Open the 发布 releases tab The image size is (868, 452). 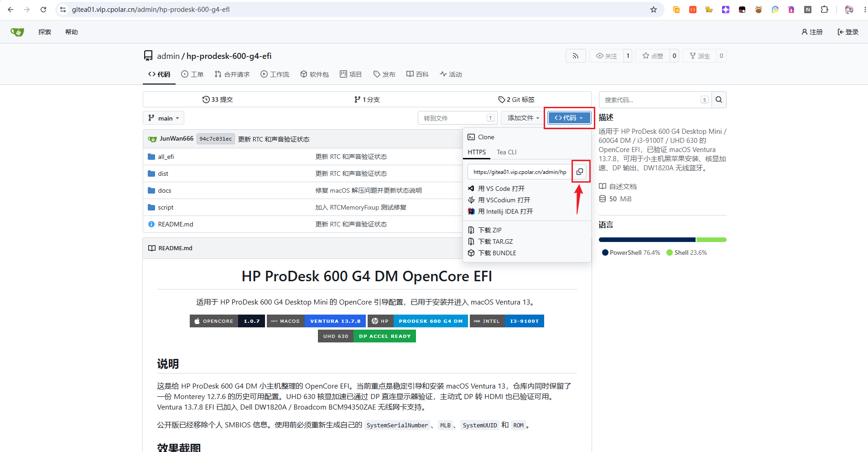click(384, 74)
